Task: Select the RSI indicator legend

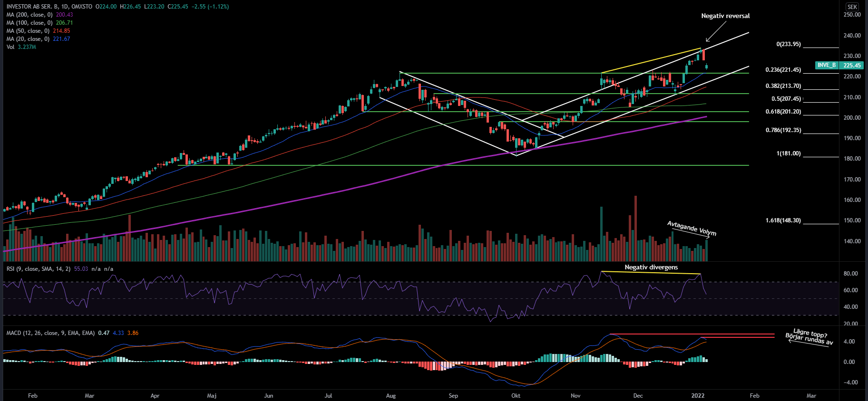Action: (38, 269)
